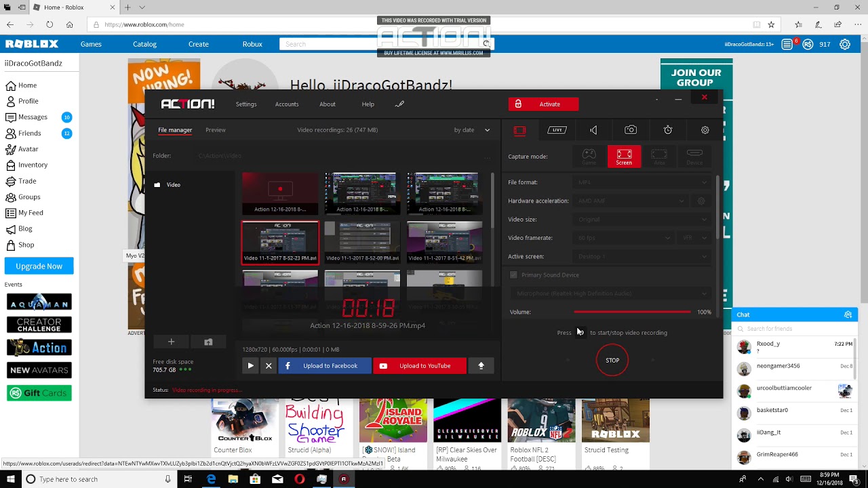Switch to the File manager tab
868x488 pixels.
[175, 130]
